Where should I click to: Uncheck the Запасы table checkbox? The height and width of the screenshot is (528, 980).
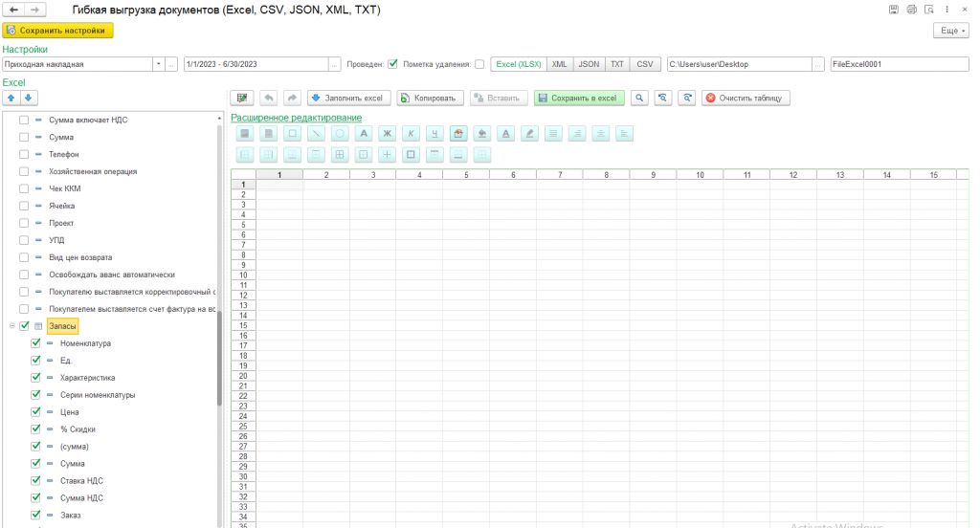click(24, 326)
